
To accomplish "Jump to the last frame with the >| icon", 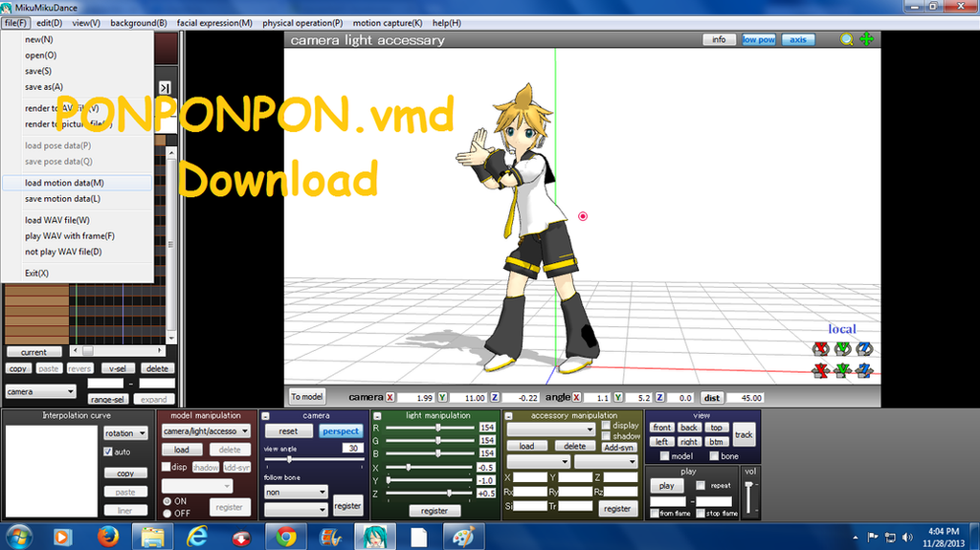I will pos(165,88).
